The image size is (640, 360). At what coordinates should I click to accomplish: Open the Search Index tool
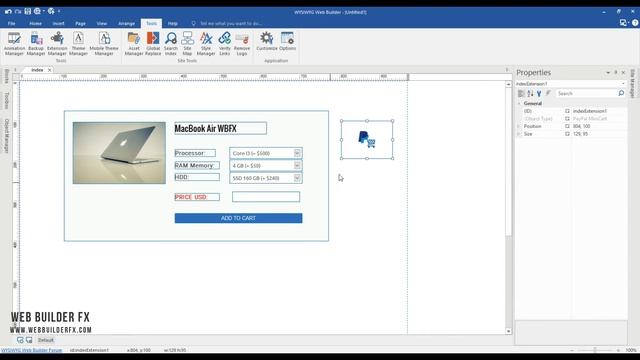point(171,44)
